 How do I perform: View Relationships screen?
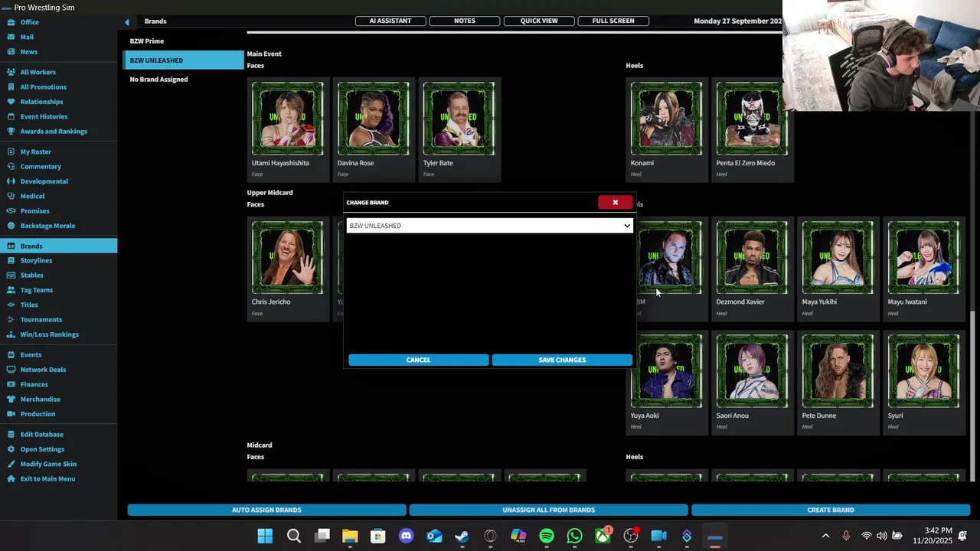(41, 102)
